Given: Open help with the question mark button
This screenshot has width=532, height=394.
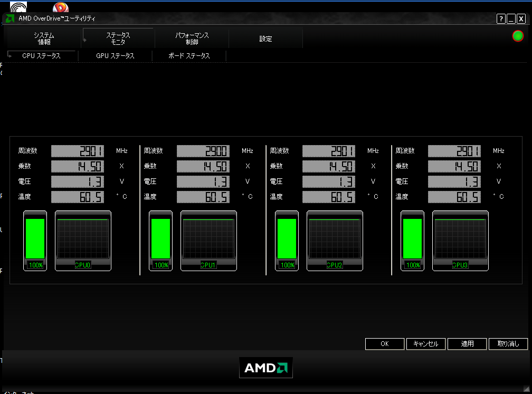Looking at the screenshot, I should 501,19.
